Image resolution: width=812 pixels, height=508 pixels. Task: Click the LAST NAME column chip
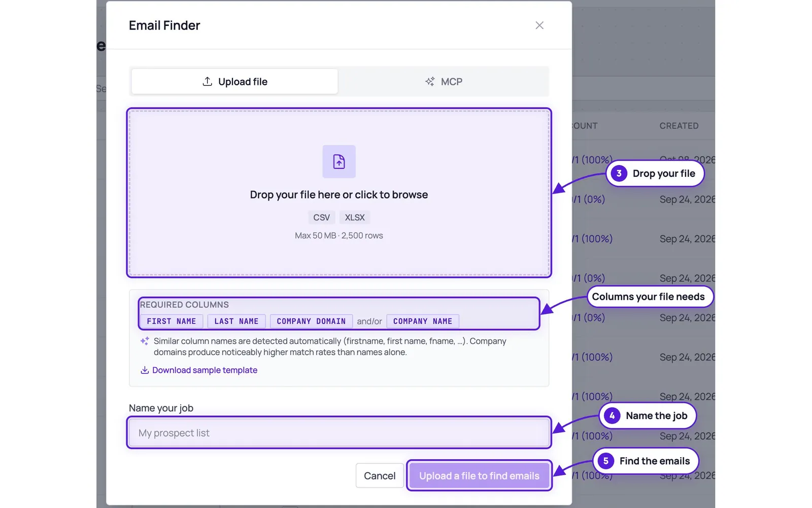coord(236,321)
